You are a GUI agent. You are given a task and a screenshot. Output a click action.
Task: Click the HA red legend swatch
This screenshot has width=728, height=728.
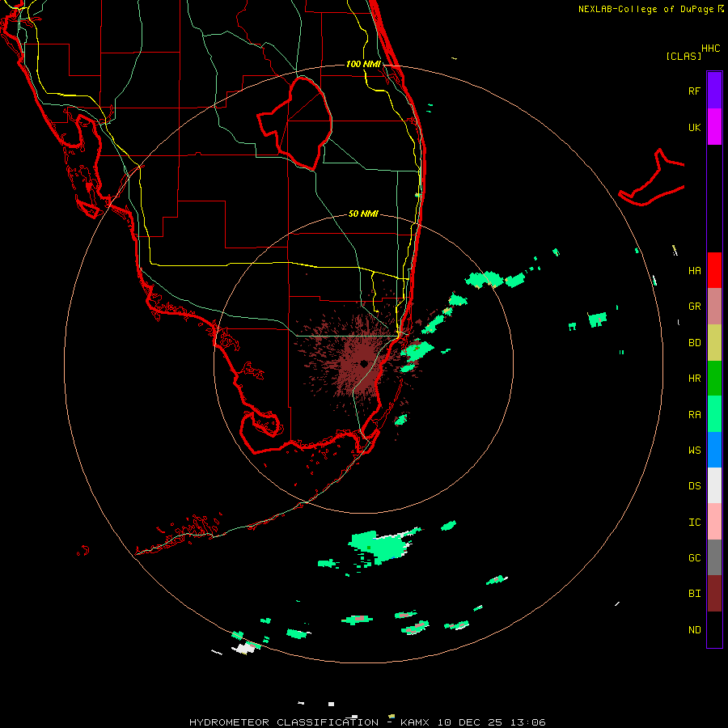pyautogui.click(x=714, y=270)
